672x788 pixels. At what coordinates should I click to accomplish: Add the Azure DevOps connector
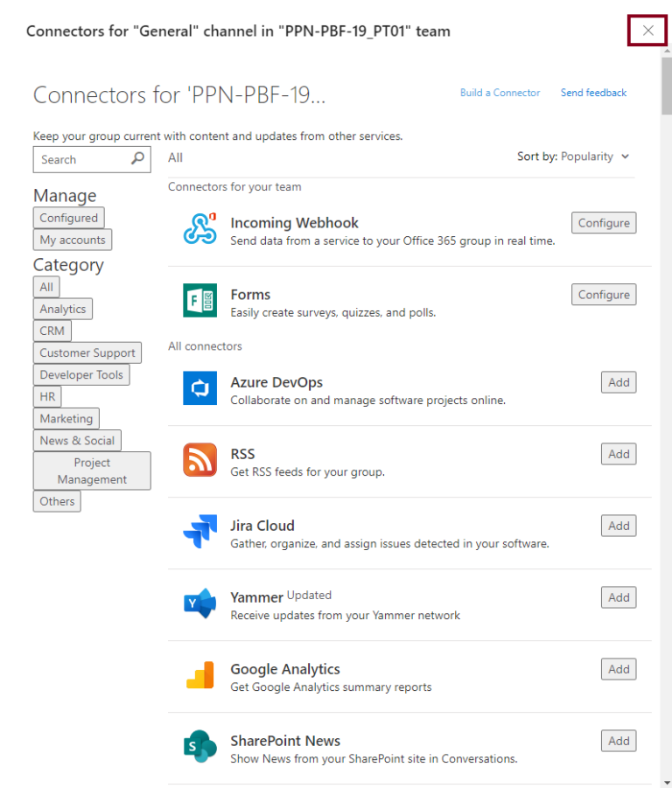click(x=619, y=382)
